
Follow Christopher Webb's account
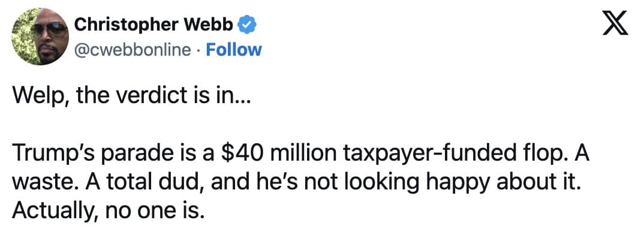[x=233, y=49]
